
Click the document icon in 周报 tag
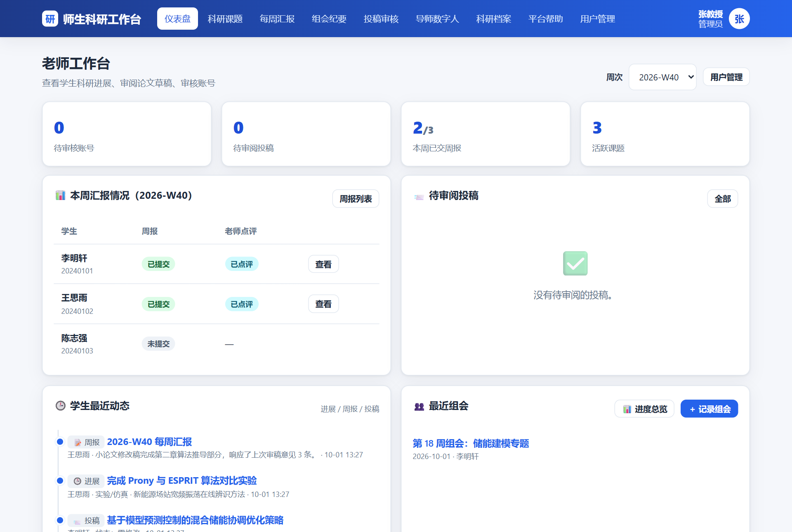click(78, 443)
